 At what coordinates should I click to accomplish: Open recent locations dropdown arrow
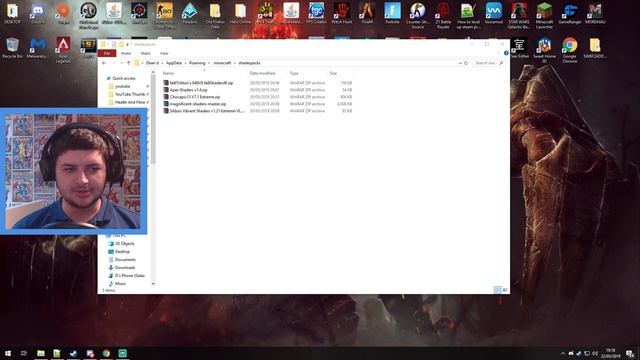122,63
